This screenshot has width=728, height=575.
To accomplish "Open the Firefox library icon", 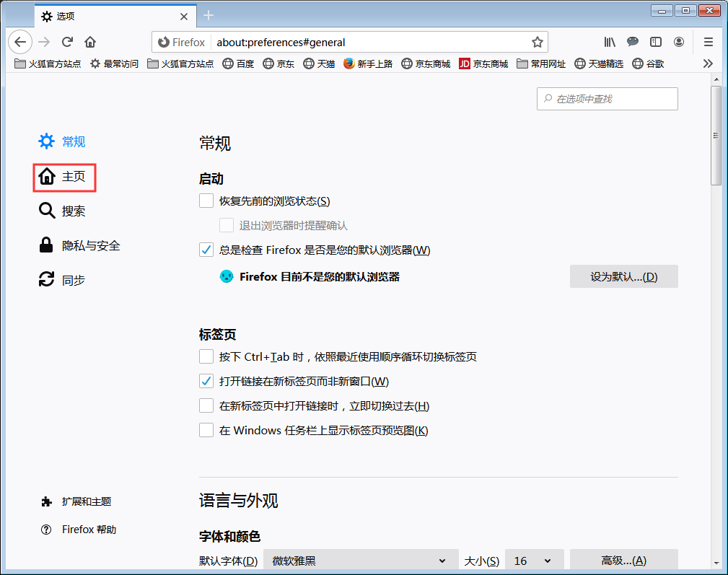I will click(x=609, y=42).
